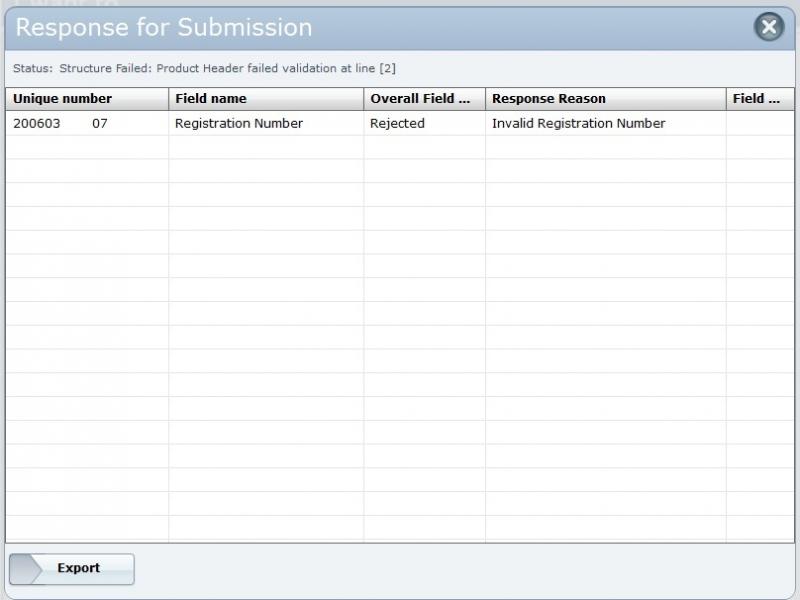
Task: Click the arrow shape on Export button
Action: pyautogui.click(x=26, y=568)
